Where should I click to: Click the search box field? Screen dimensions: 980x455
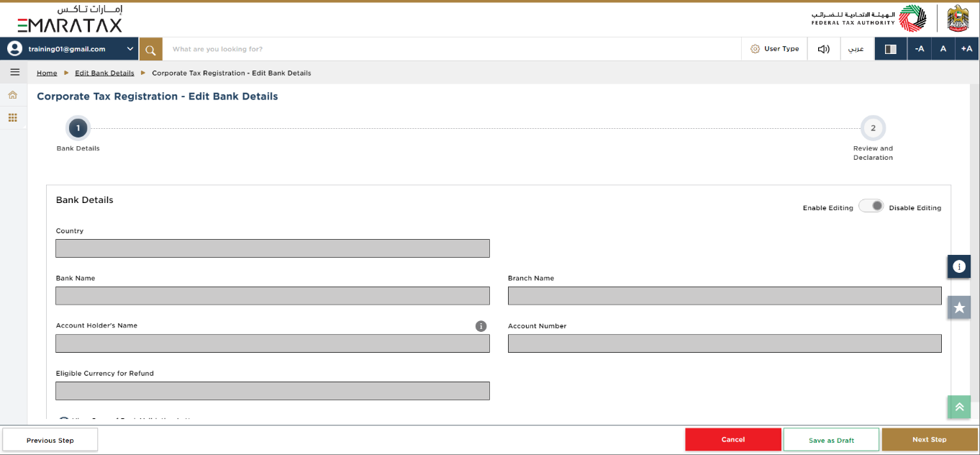[x=452, y=49]
